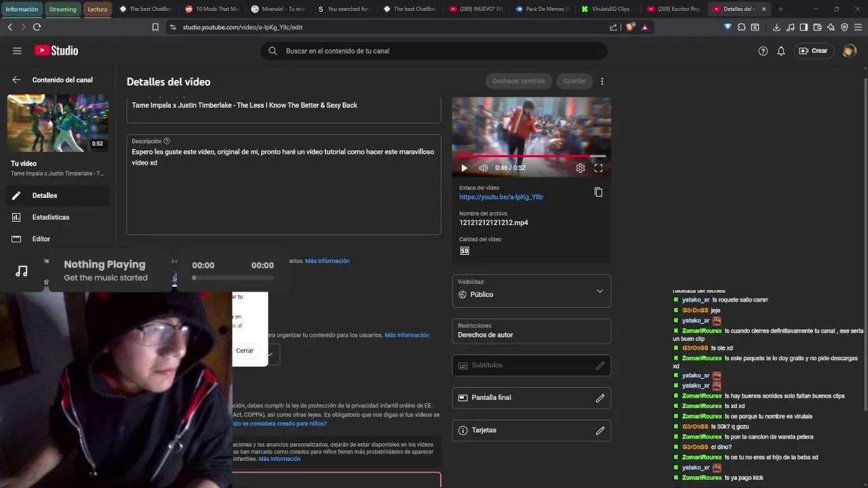The height and width of the screenshot is (488, 868).
Task: Open the youtu.be video link
Action: click(501, 197)
